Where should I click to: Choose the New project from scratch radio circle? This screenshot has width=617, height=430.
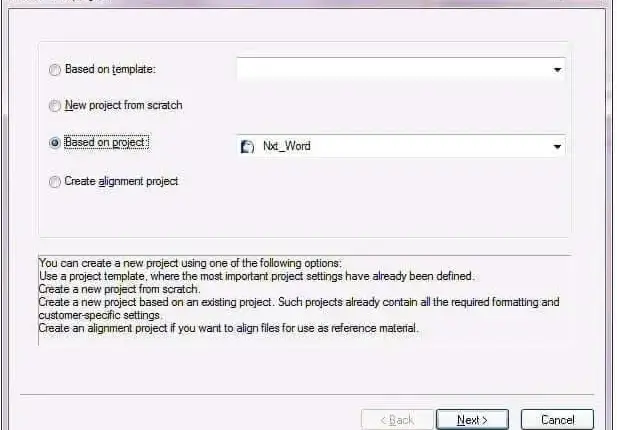pyautogui.click(x=55, y=106)
